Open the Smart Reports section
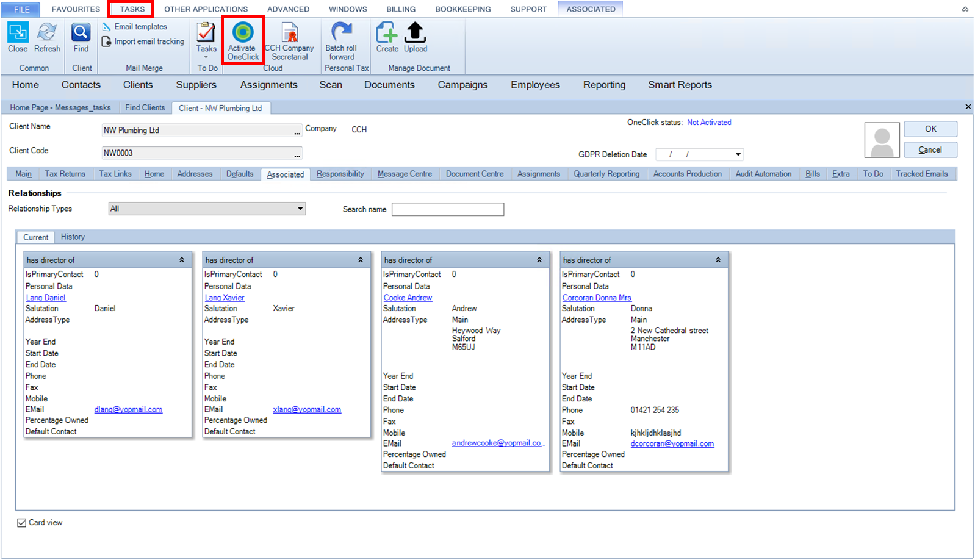Image resolution: width=975 pixels, height=560 pixels. pos(680,85)
